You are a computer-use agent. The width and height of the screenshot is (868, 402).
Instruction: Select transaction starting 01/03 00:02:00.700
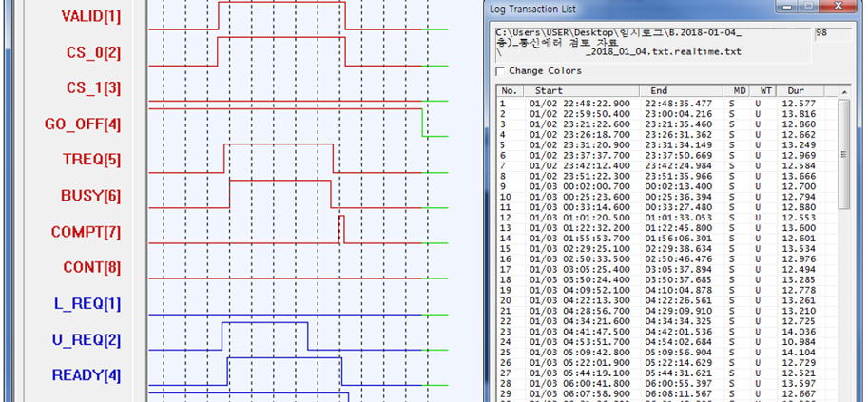point(667,186)
